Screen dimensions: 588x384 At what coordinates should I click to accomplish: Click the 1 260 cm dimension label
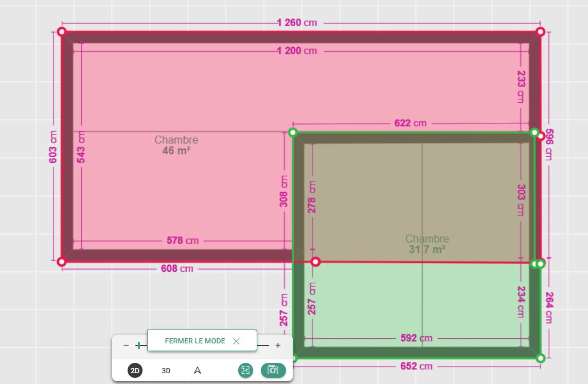[x=297, y=23]
